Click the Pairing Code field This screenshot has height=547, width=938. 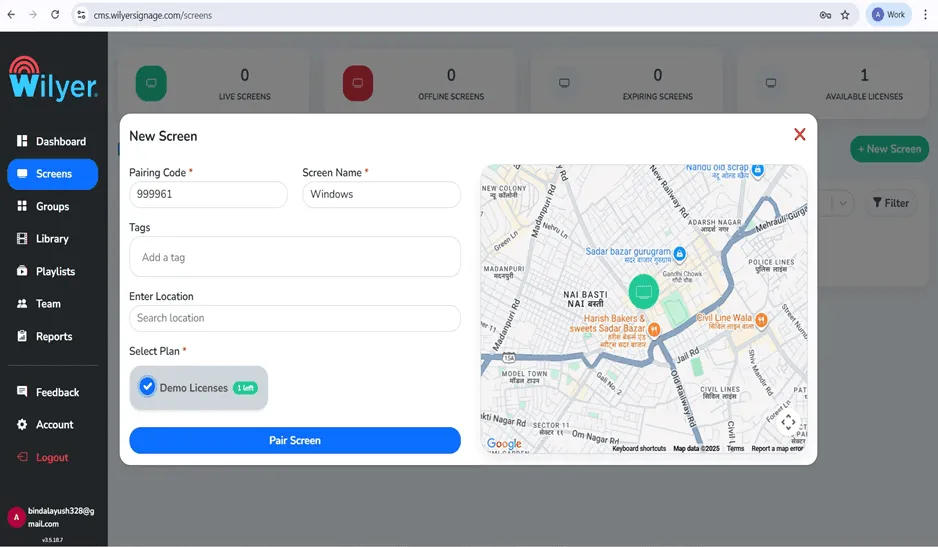click(x=208, y=195)
